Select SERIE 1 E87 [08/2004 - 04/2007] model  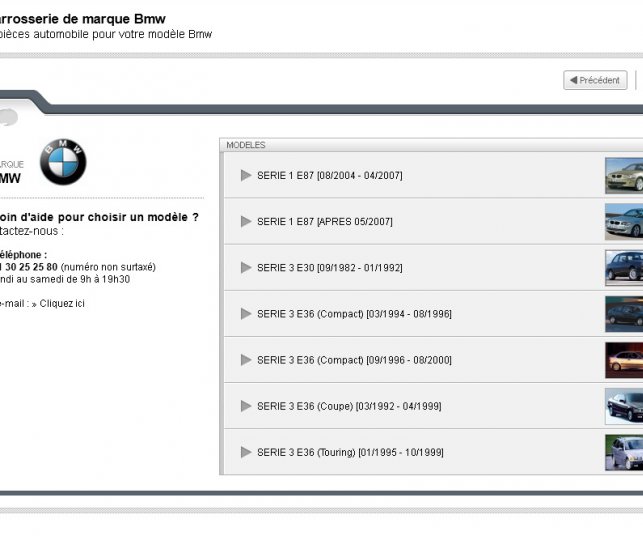(329, 176)
